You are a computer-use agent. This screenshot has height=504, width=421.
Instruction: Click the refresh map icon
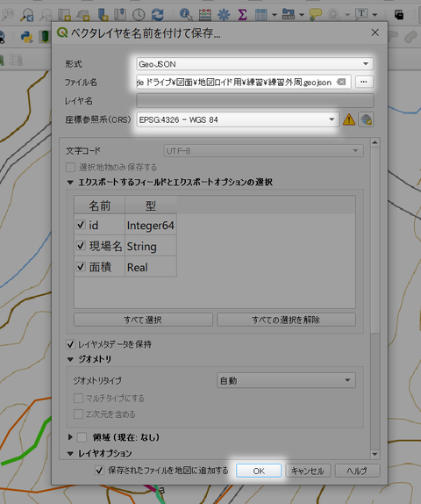(157, 14)
